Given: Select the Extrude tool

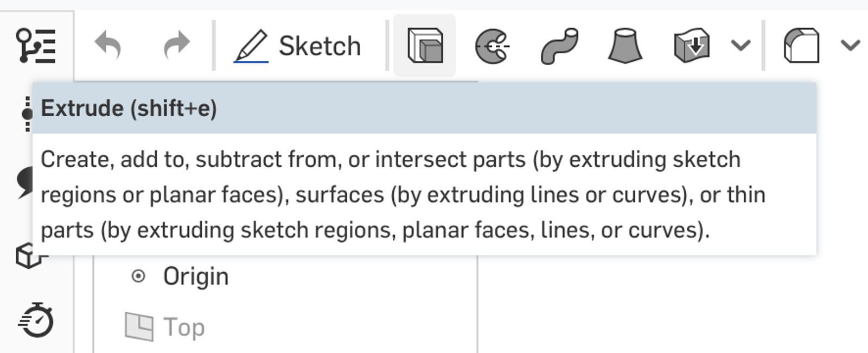Looking at the screenshot, I should click(x=425, y=46).
